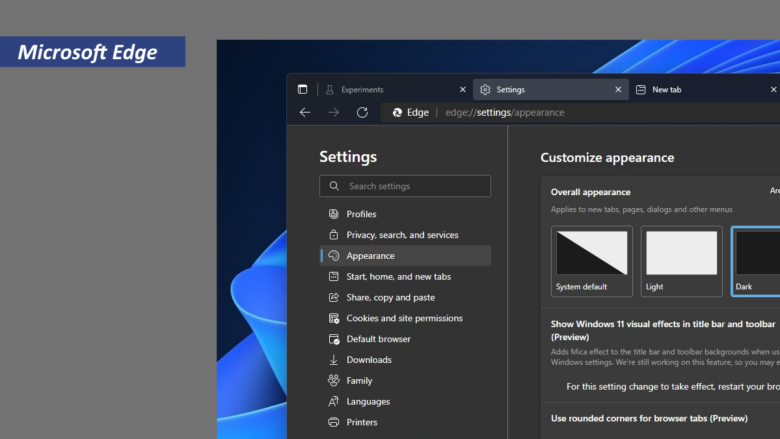Image resolution: width=780 pixels, height=439 pixels.
Task: Open Cookies and site permissions settings
Action: pos(405,318)
